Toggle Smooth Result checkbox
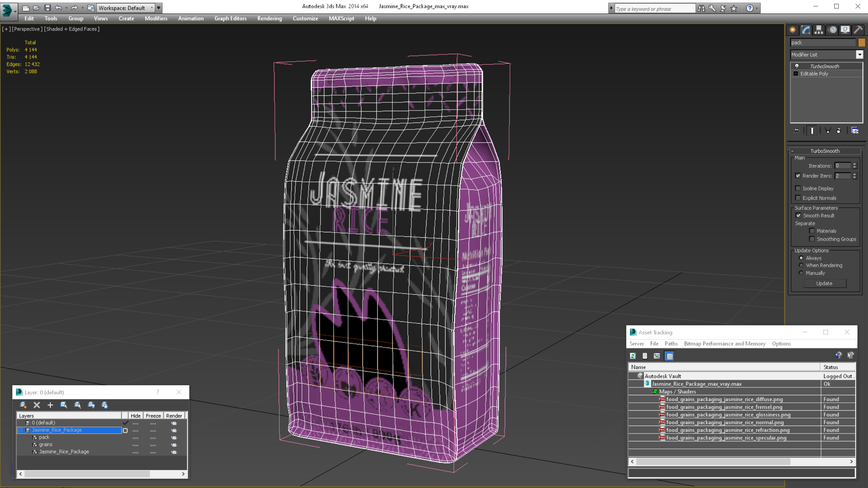868x488 pixels. point(798,215)
